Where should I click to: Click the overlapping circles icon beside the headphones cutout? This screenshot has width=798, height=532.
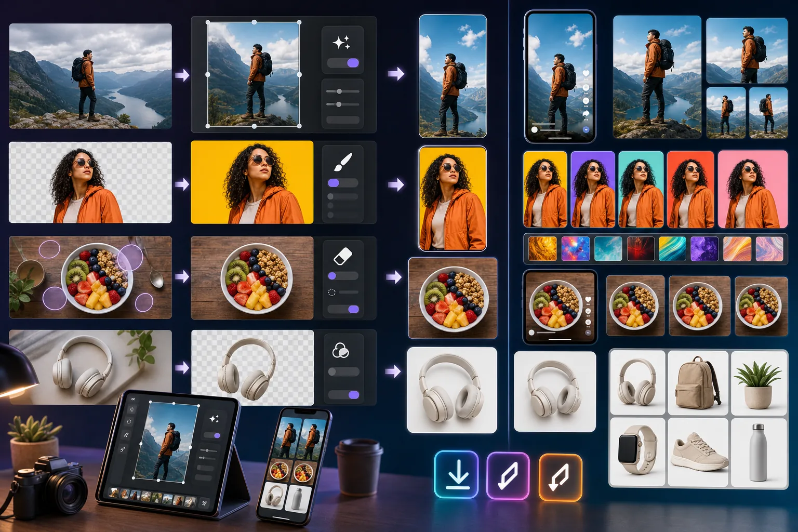pos(340,351)
